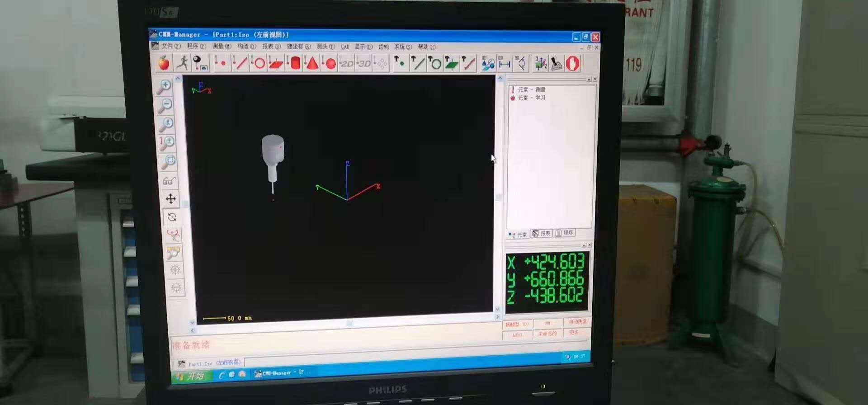Image resolution: width=868 pixels, height=405 pixels.
Task: Select the measure cylinder tool
Action: (294, 63)
